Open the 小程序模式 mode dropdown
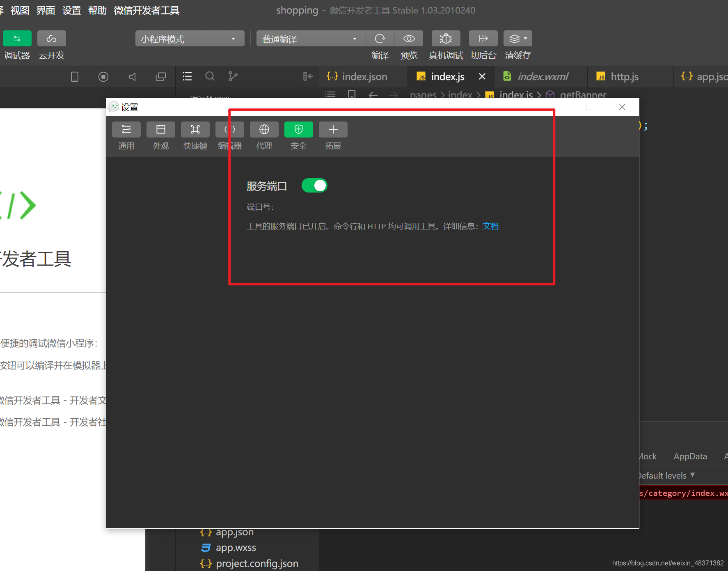The image size is (728, 571). tap(190, 39)
